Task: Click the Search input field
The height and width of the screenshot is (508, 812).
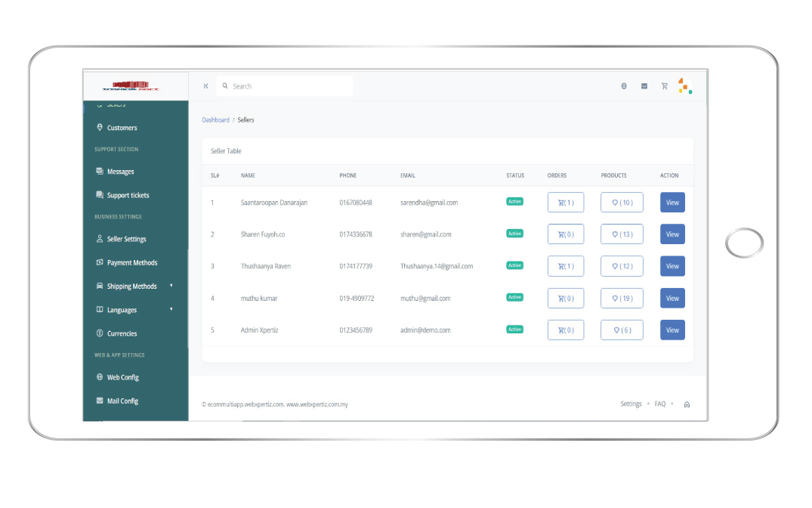Action: (287, 86)
